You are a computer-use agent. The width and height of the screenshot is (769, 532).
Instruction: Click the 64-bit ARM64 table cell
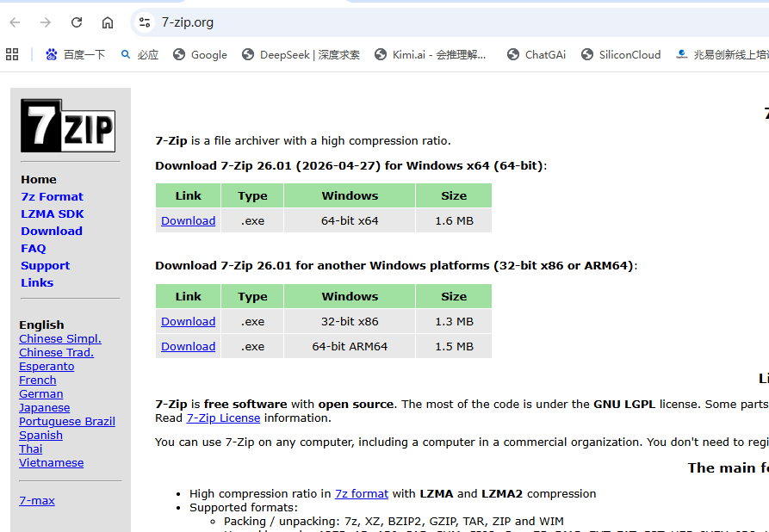point(350,346)
